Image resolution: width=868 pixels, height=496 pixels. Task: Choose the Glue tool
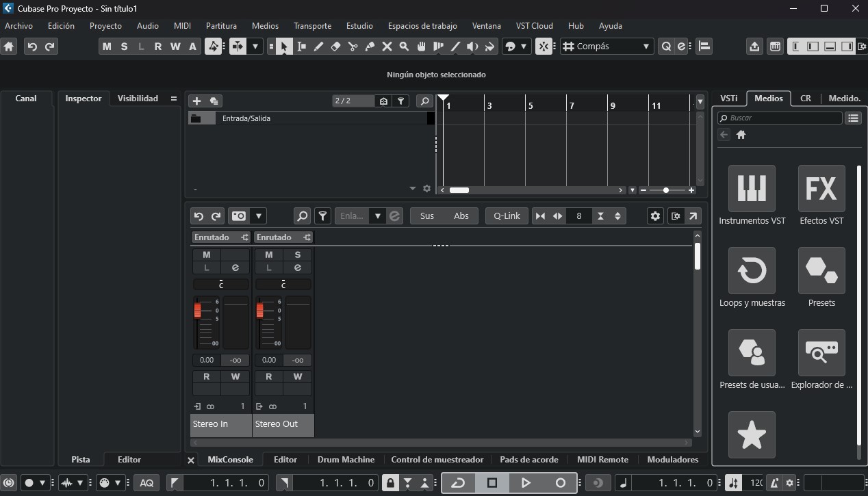pos(370,47)
